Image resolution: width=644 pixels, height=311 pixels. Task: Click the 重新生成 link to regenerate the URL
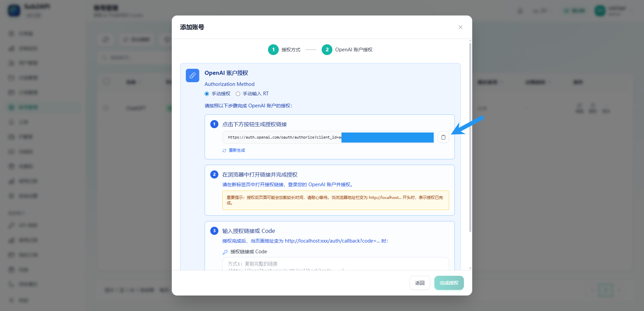(x=234, y=150)
